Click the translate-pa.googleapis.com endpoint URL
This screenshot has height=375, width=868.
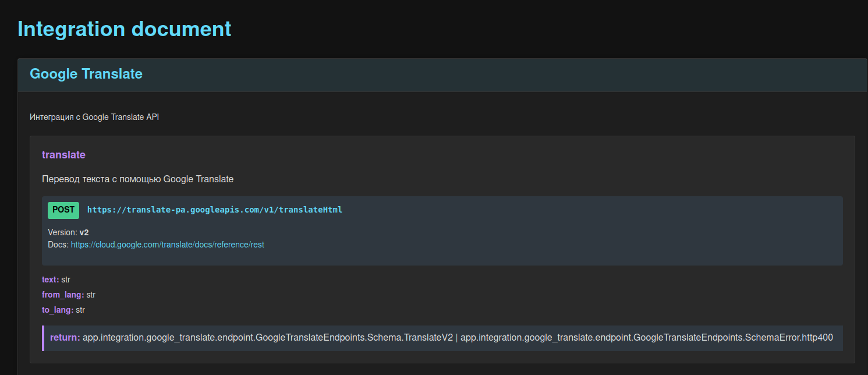coord(214,210)
